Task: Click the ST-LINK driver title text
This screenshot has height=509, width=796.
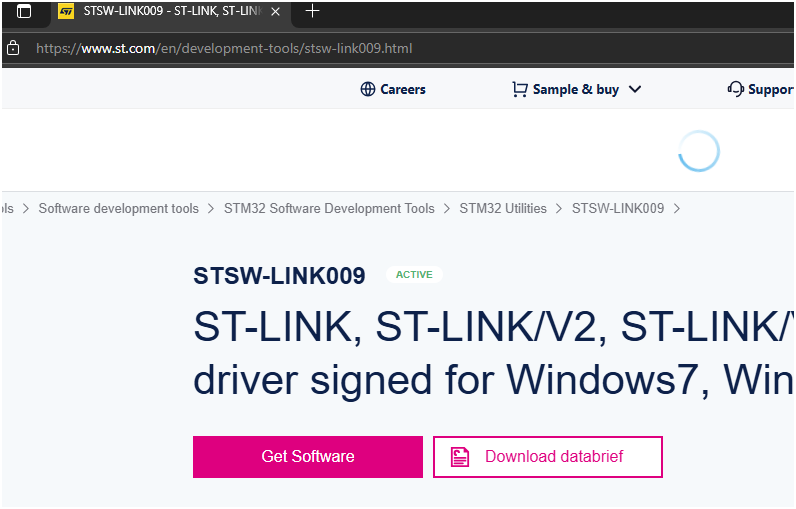Action: (x=493, y=353)
